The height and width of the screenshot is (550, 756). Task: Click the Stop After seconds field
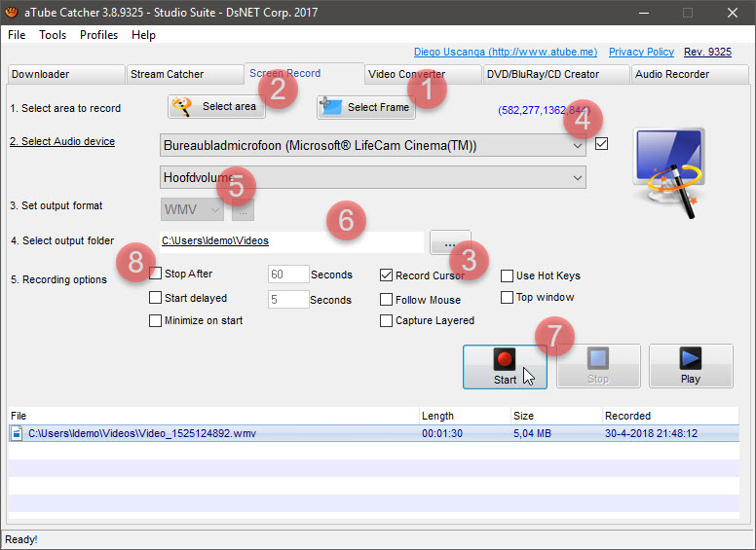pyautogui.click(x=288, y=275)
